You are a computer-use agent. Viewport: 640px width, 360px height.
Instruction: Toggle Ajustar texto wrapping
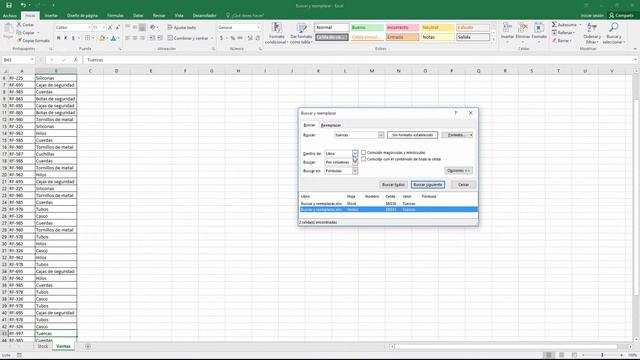click(182, 27)
